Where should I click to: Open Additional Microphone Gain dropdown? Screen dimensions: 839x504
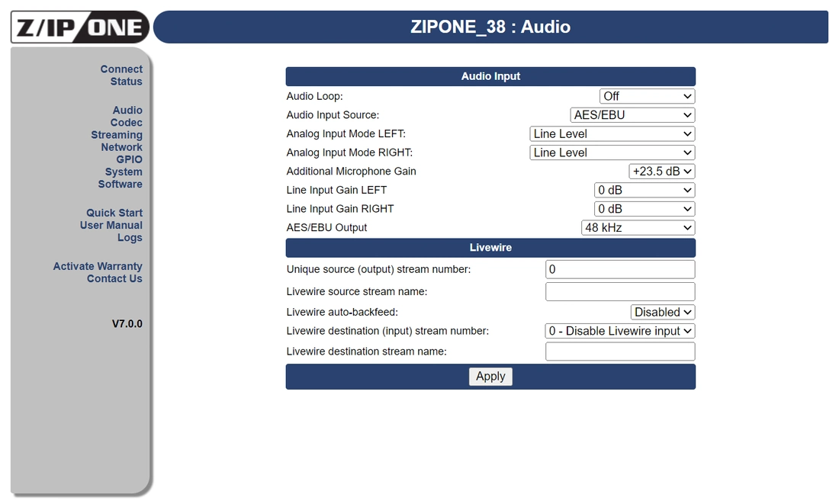click(662, 172)
